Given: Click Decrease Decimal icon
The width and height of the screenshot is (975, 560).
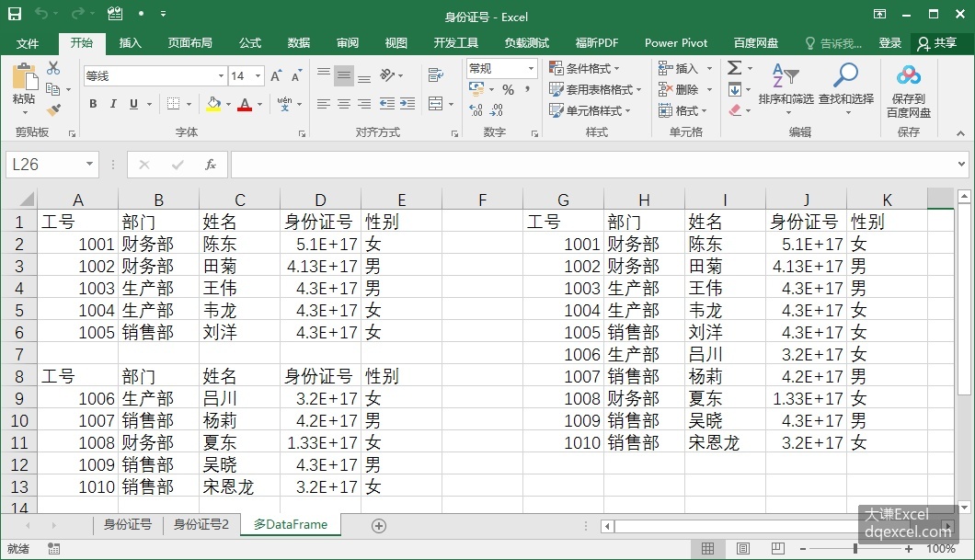Looking at the screenshot, I should click(496, 110).
